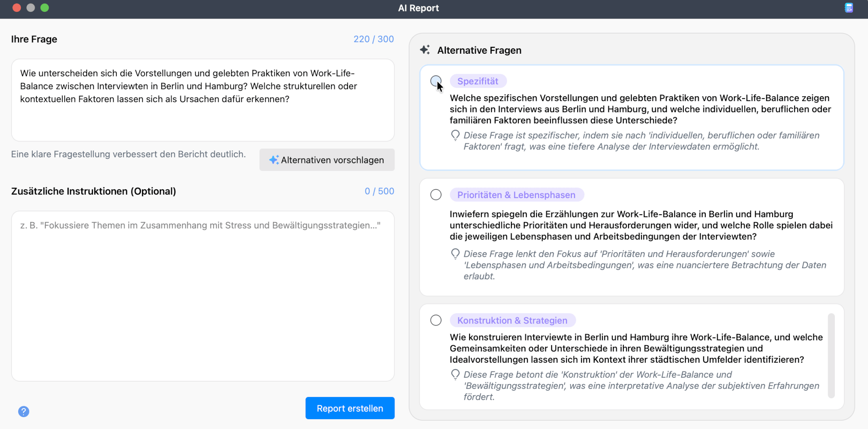The height and width of the screenshot is (429, 868).
Task: Select the Konstruktion & Strategien alternative
Action: 436,320
